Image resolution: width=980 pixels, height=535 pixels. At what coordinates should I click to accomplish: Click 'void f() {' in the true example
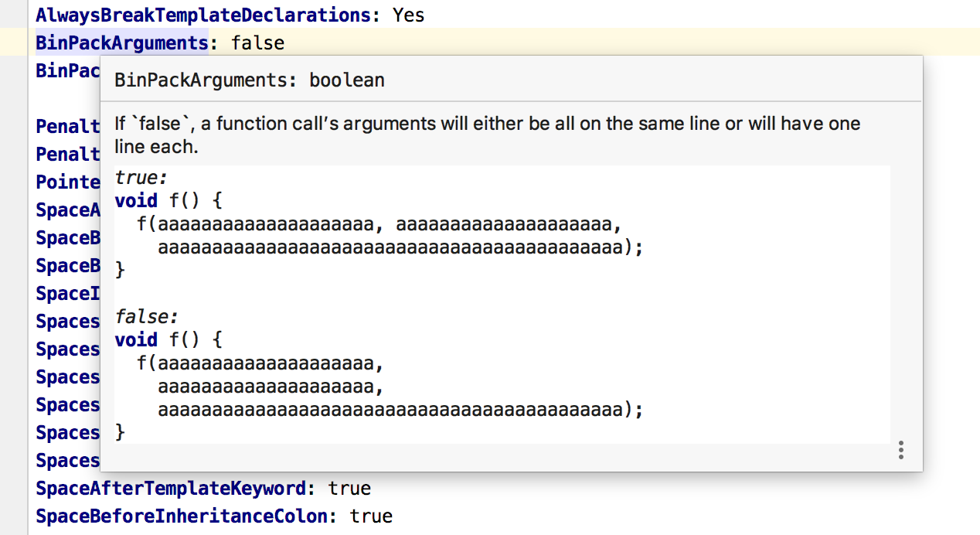168,201
